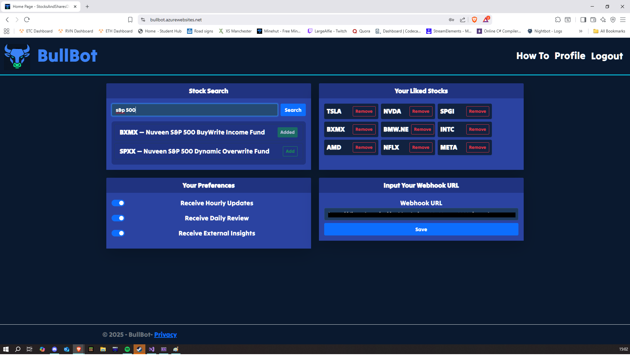
Task: Toggle Receive External Insights off
Action: pos(118,233)
